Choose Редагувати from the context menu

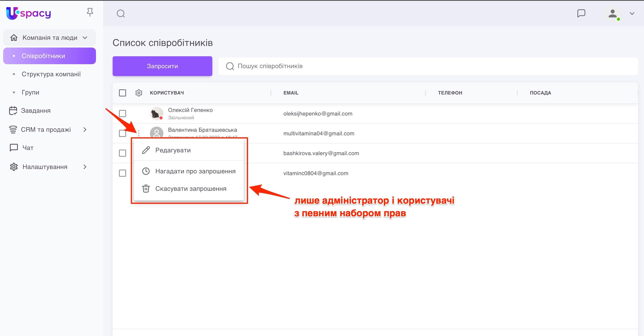pyautogui.click(x=173, y=150)
